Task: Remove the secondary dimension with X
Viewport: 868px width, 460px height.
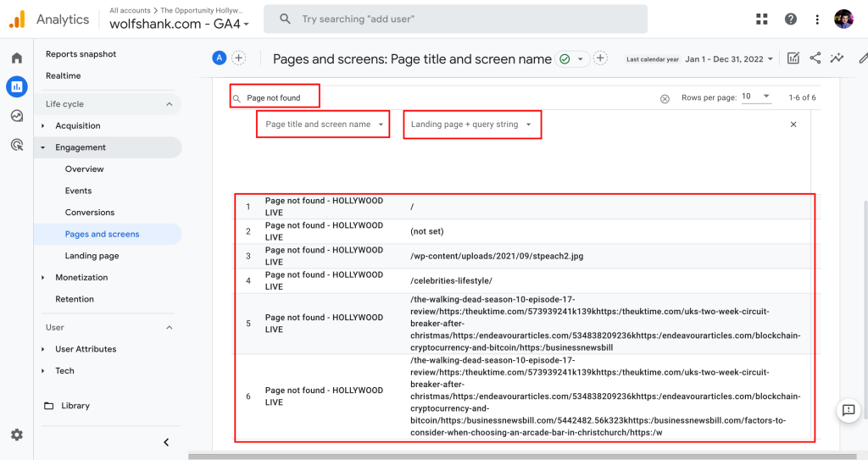Action: point(793,125)
